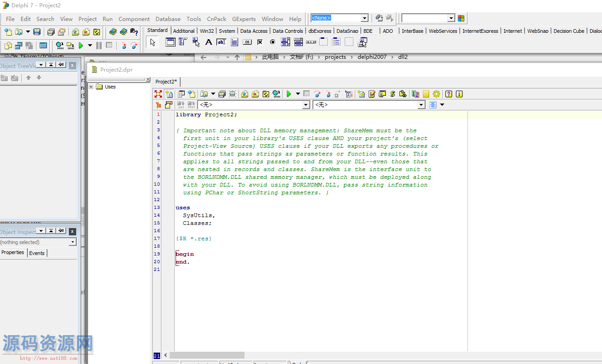The image size is (602, 364).
Task: Click the yellow gear options icon in editor toolbar
Action: (436, 94)
